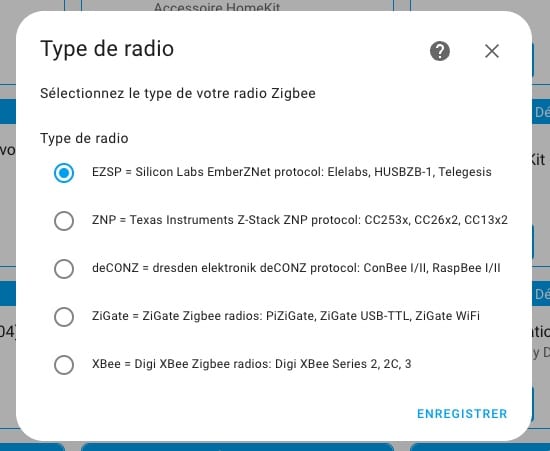Click the Kit card text behind dialog
The width and height of the screenshot is (550, 451).
[538, 160]
